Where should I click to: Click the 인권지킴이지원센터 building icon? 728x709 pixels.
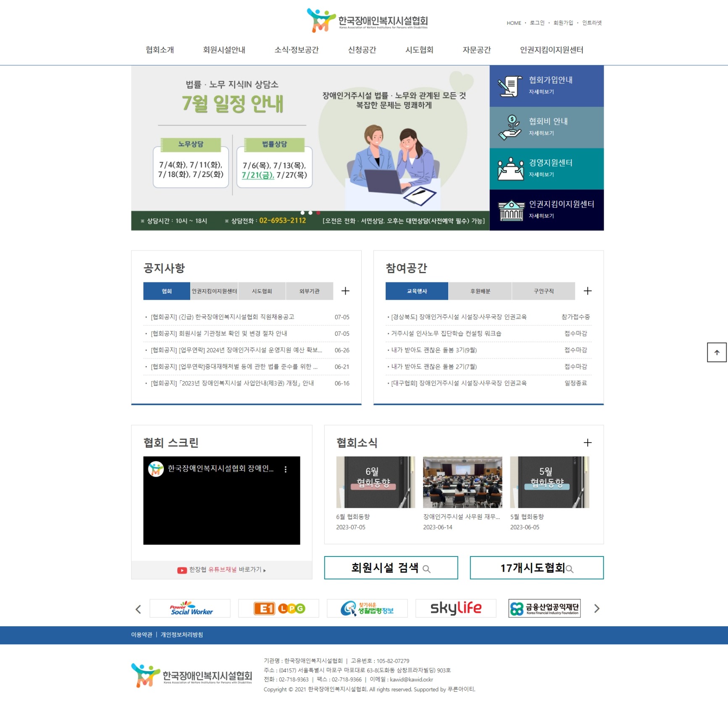pyautogui.click(x=511, y=210)
